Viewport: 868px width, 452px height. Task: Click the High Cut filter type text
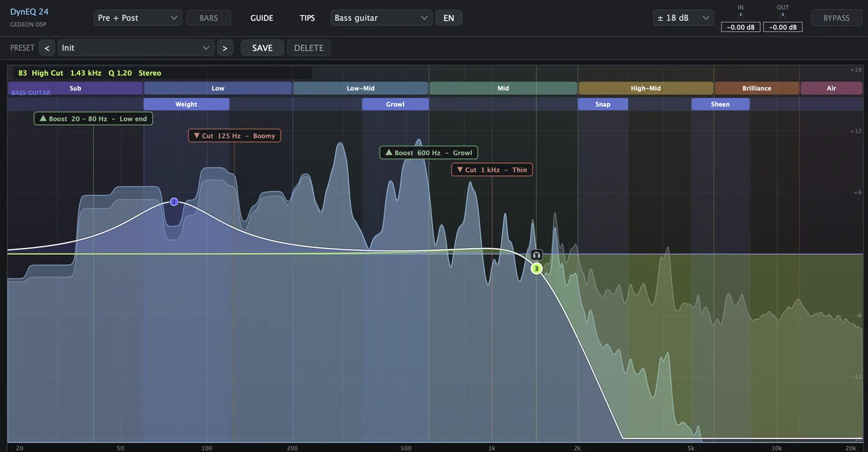48,73
